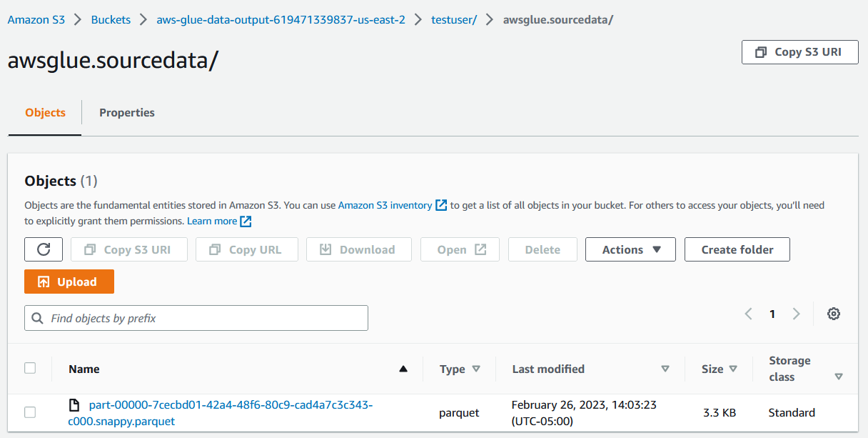The width and height of the screenshot is (868, 438).
Task: Open the Amazon S3 inventory link
Action: 385,205
